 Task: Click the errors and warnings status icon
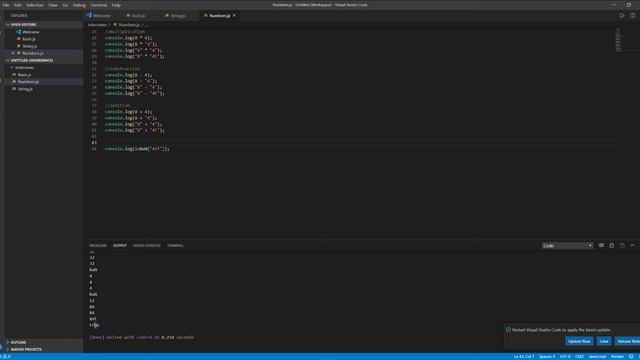pos(6,357)
